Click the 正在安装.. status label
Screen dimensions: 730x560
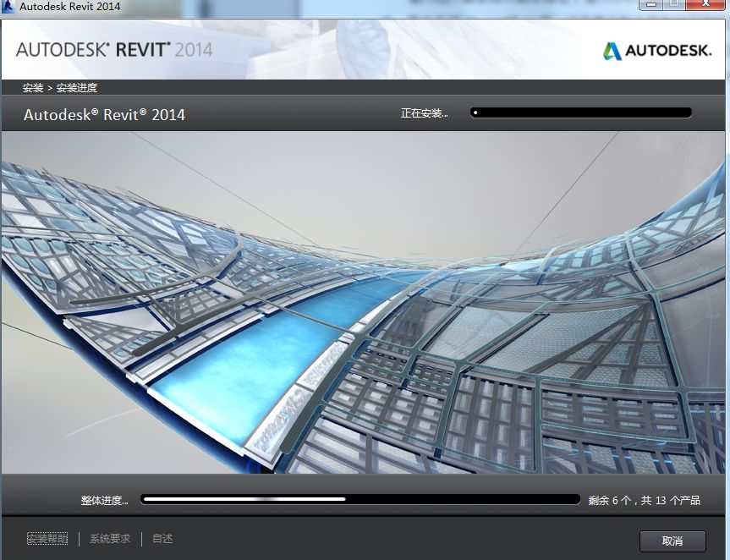424,113
